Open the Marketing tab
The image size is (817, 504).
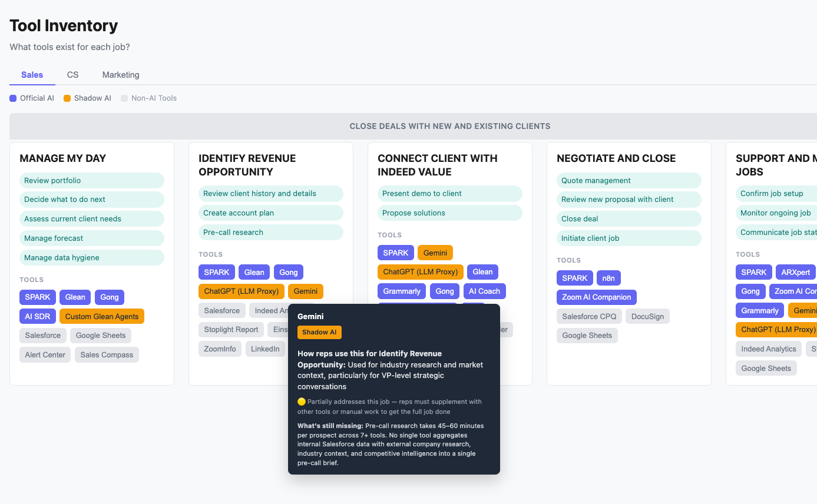click(x=121, y=75)
